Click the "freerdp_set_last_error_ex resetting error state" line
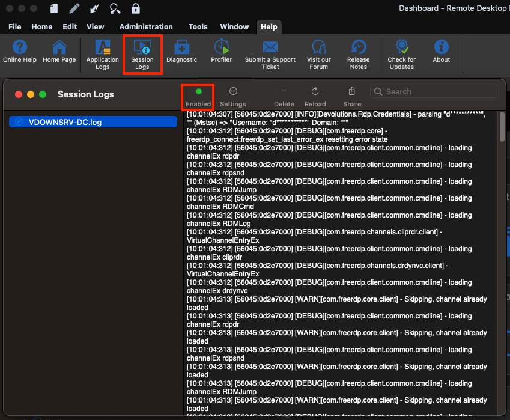Viewport: 510px width, 420px height. pyautogui.click(x=287, y=139)
